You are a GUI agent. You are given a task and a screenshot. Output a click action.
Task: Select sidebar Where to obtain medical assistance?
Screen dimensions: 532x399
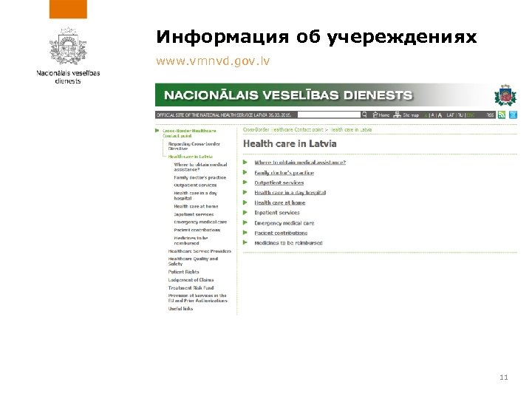click(200, 167)
